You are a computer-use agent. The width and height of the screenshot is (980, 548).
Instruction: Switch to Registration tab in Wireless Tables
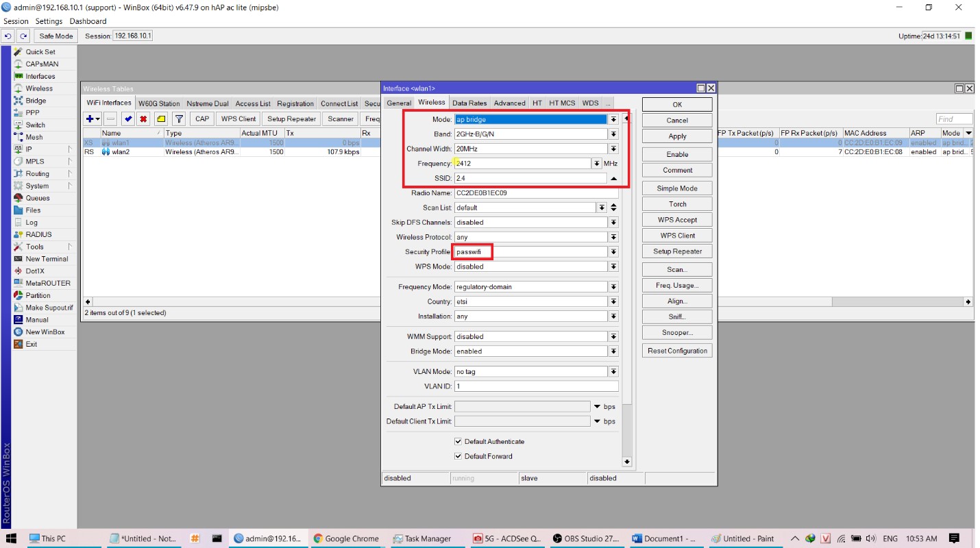[x=295, y=104]
